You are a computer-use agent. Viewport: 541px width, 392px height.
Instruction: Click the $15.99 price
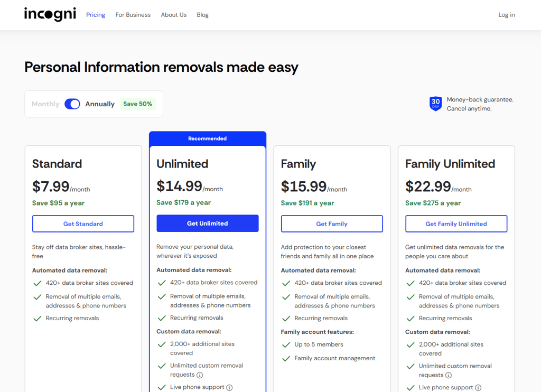click(x=304, y=186)
